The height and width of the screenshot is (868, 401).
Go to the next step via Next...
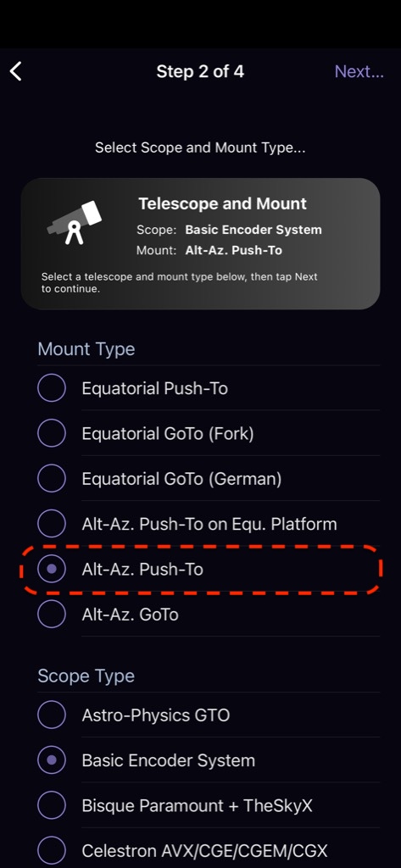click(x=359, y=71)
